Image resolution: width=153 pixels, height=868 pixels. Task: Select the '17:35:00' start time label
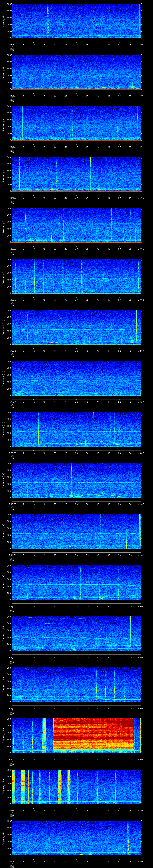12,249
